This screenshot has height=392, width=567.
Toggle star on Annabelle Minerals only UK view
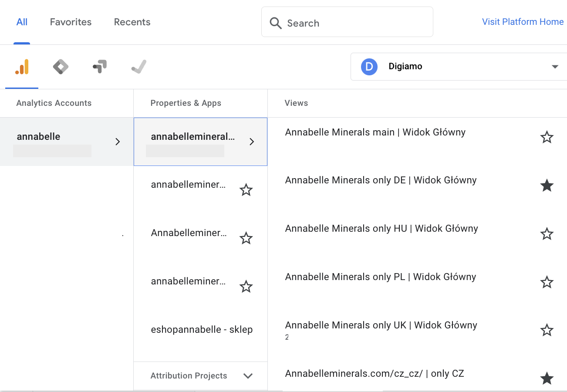547,331
